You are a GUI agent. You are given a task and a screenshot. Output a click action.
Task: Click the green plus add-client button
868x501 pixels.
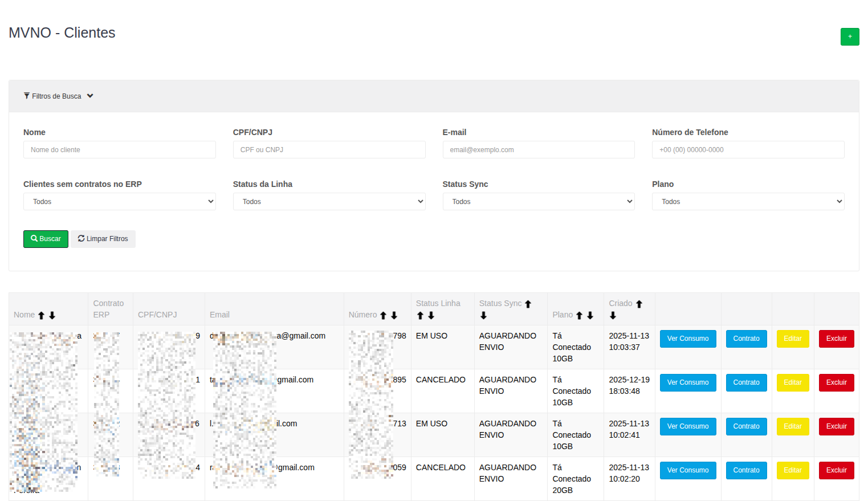849,36
